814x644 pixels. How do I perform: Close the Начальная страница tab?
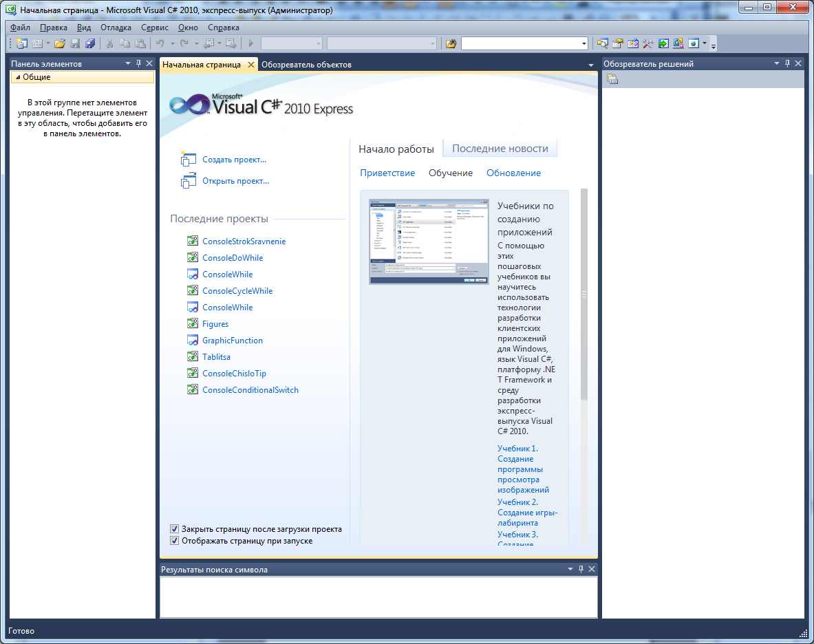pyautogui.click(x=251, y=65)
